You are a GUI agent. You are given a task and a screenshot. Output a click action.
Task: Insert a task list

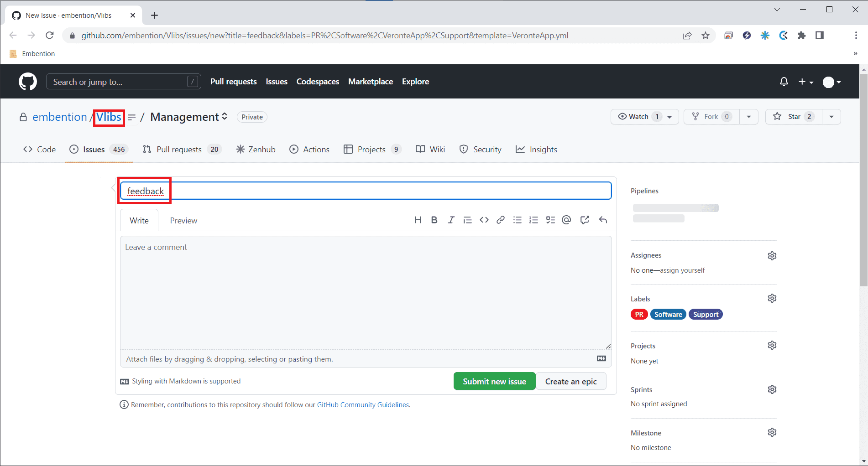coord(550,220)
